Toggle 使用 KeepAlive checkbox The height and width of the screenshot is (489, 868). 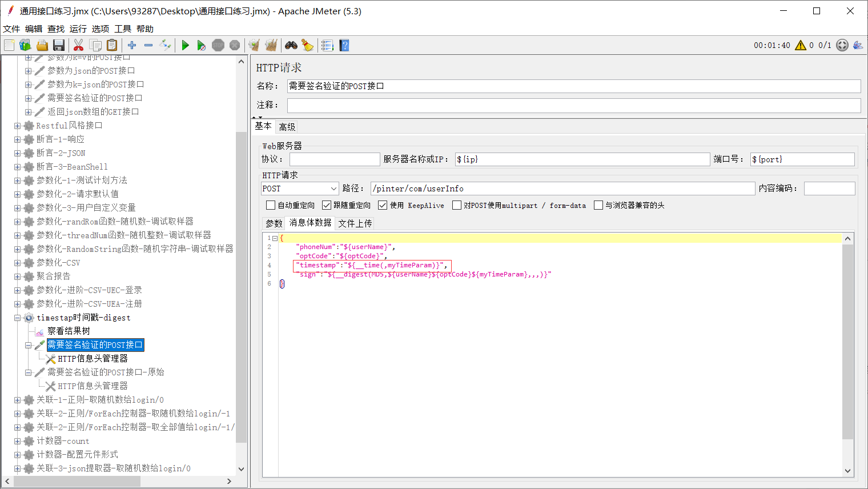(383, 205)
